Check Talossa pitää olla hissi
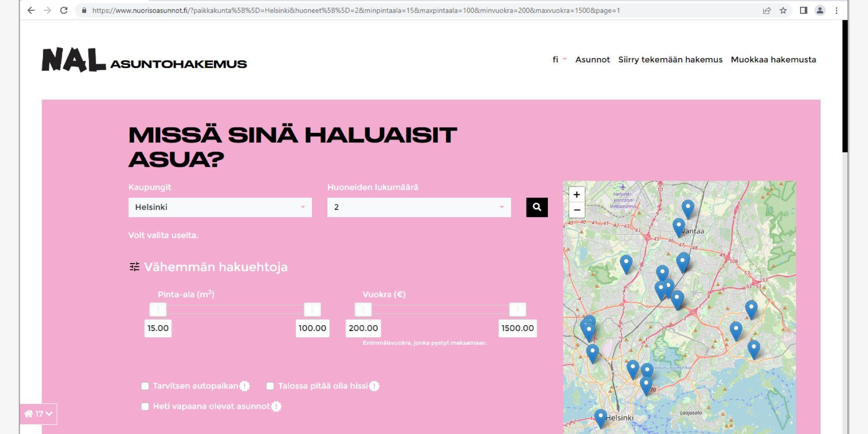 (x=270, y=386)
